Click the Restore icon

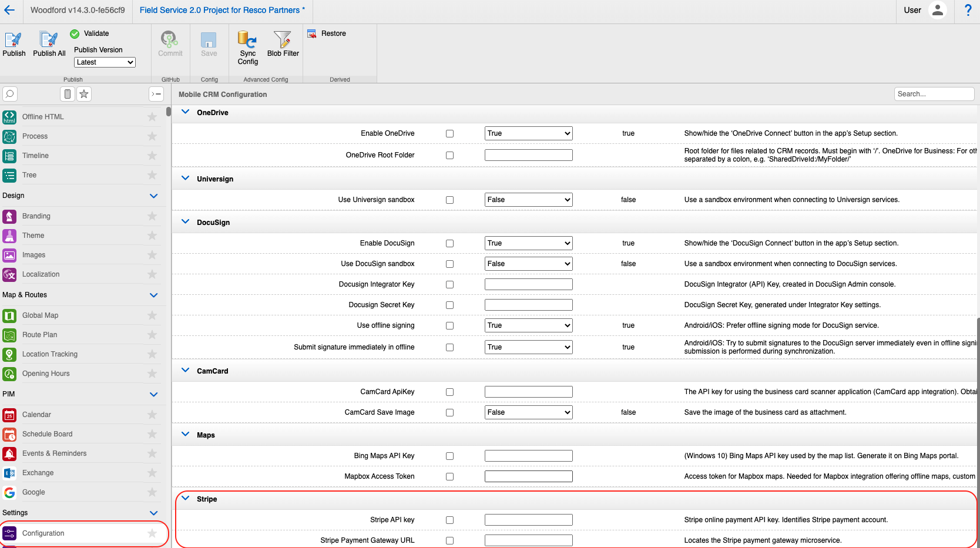point(312,34)
